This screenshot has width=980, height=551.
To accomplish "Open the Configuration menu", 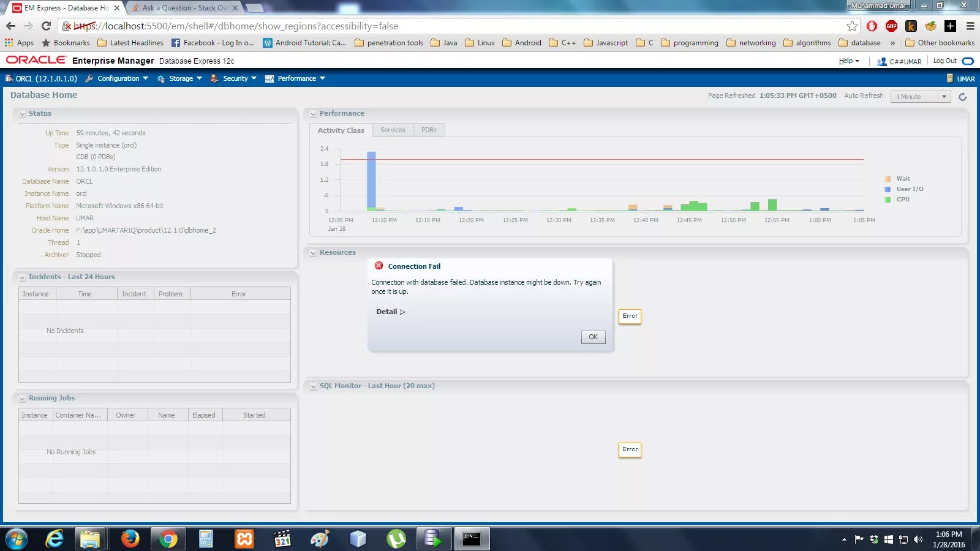I will (x=116, y=78).
